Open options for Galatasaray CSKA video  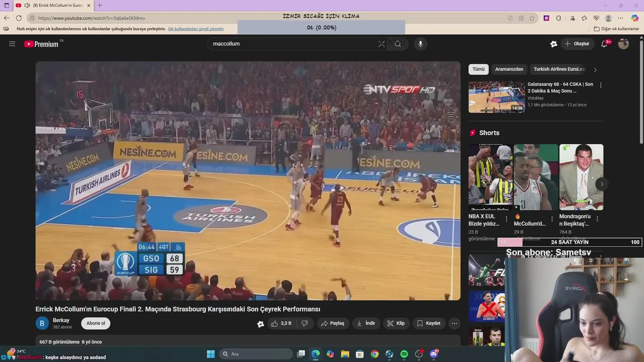[600, 85]
